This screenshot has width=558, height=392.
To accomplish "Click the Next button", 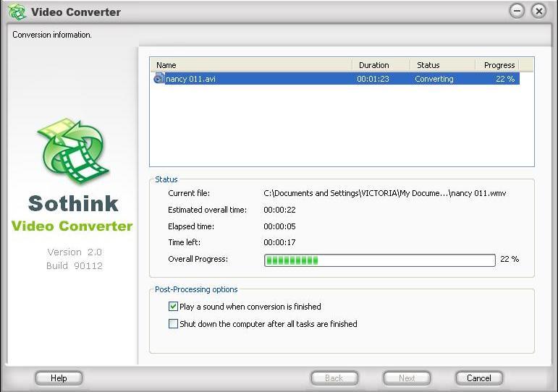I will point(407,378).
